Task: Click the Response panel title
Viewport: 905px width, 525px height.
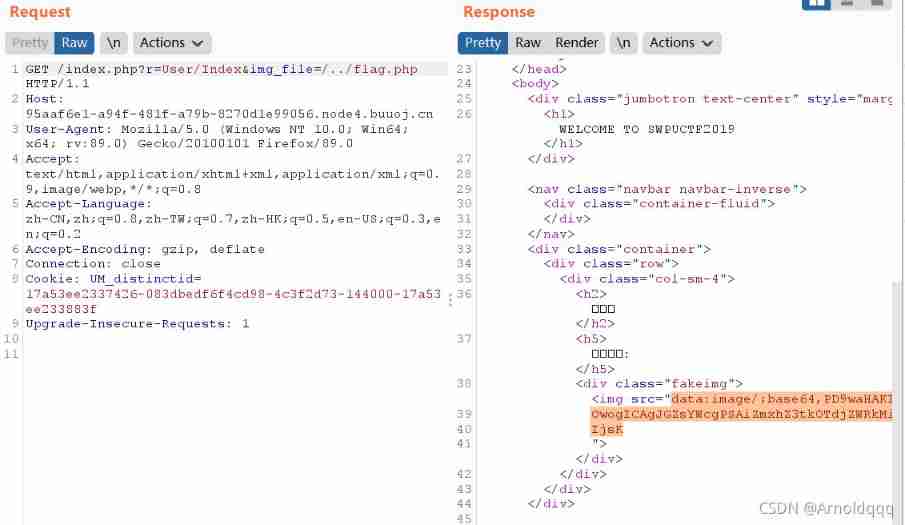Action: pos(499,12)
